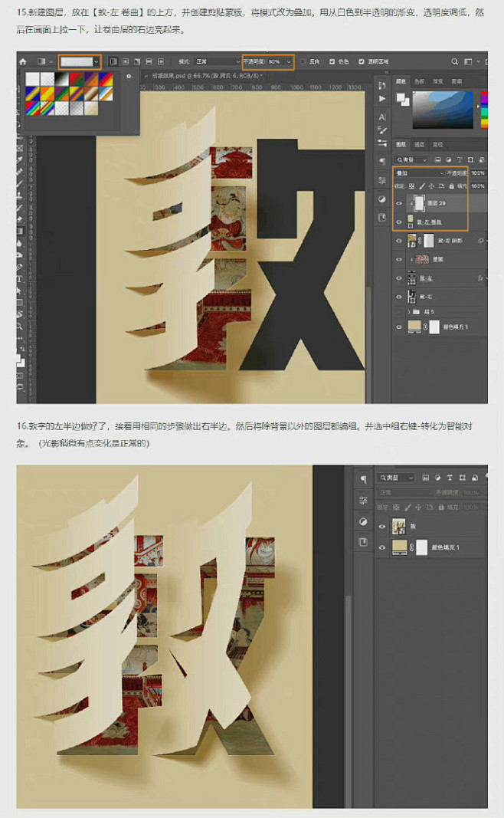The width and height of the screenshot is (504, 818).
Task: Hide the 壁画 layer eye
Action: pyautogui.click(x=399, y=259)
